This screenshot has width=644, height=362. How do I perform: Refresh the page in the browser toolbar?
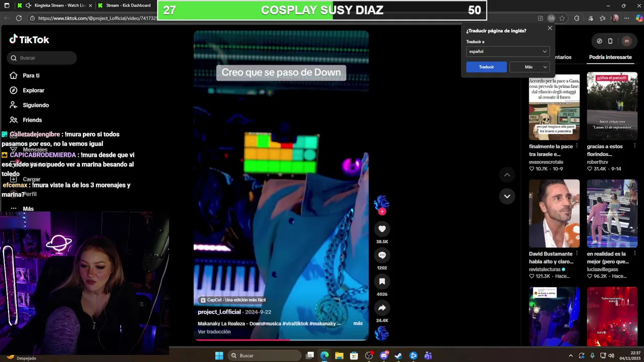19,18
